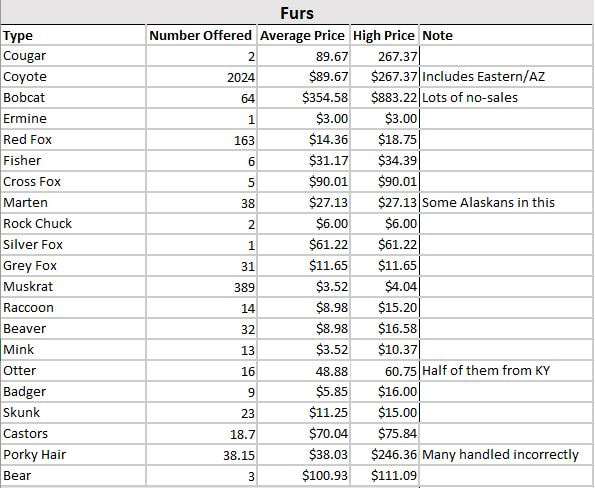Click the 'Includes Eastern/AZ' note cell

pyautogui.click(x=506, y=77)
